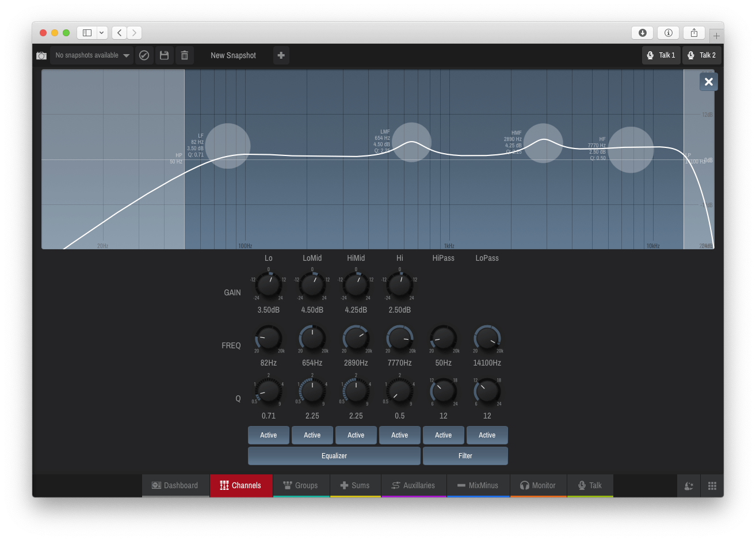Viewport: 756px width, 540px height.
Task: Click the camera snapshot icon
Action: [41, 55]
